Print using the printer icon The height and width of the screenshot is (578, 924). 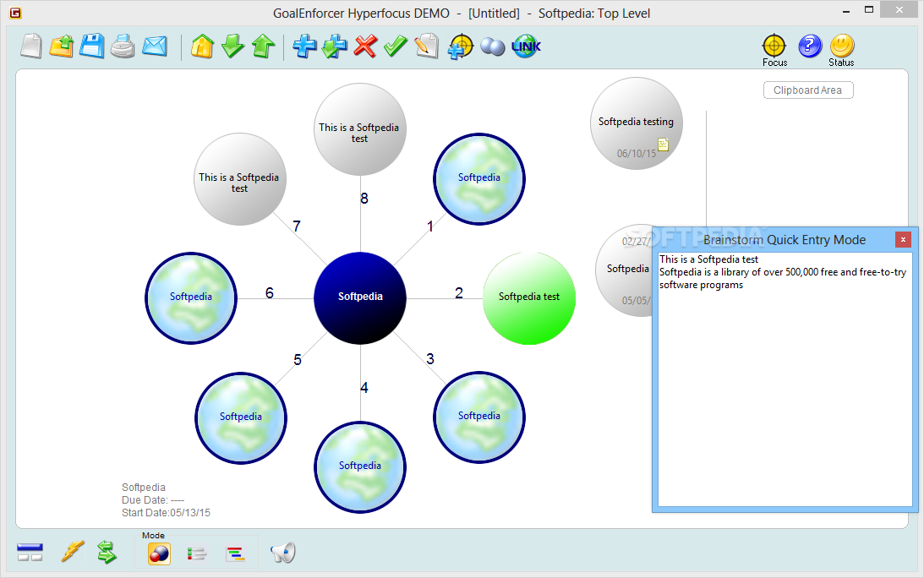123,46
